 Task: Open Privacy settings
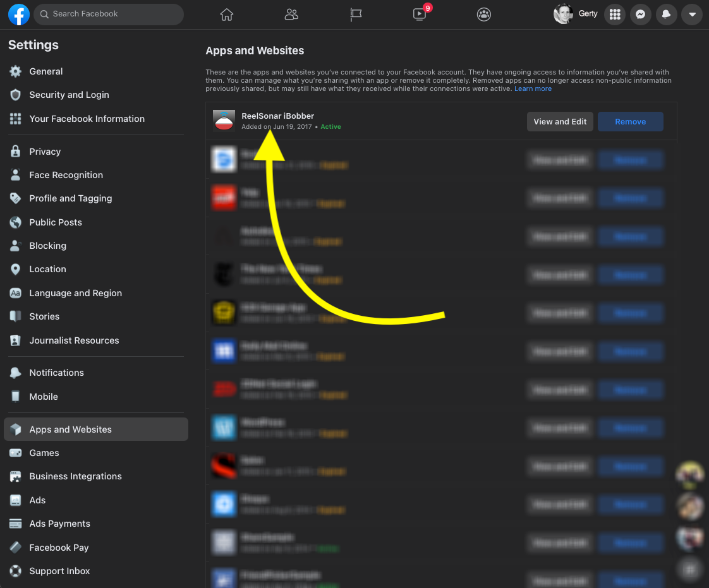click(x=96, y=152)
